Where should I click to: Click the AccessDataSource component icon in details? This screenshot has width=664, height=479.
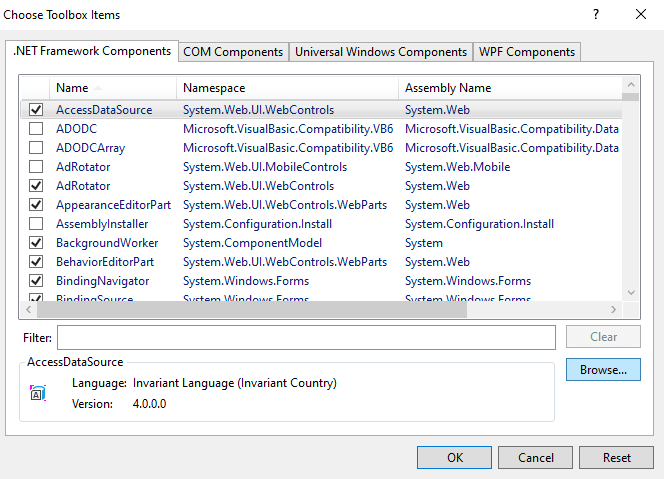click(38, 393)
